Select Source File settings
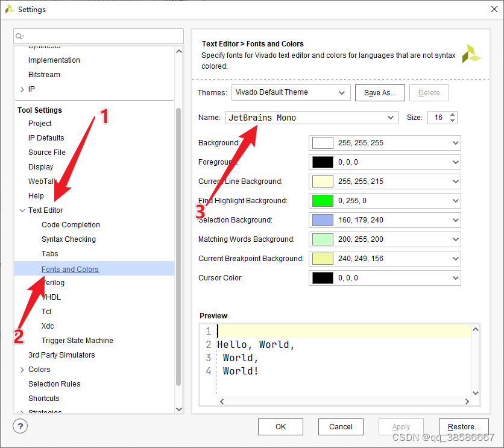Screen dimensions: 504x448 coord(46,153)
